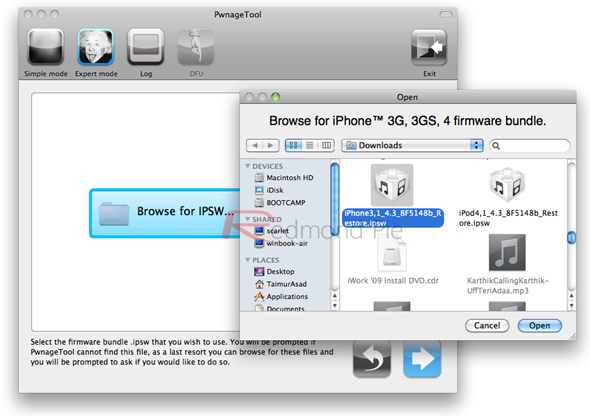The width and height of the screenshot is (590, 416).
Task: Click sidebar scroll down arrow
Action: (335, 305)
